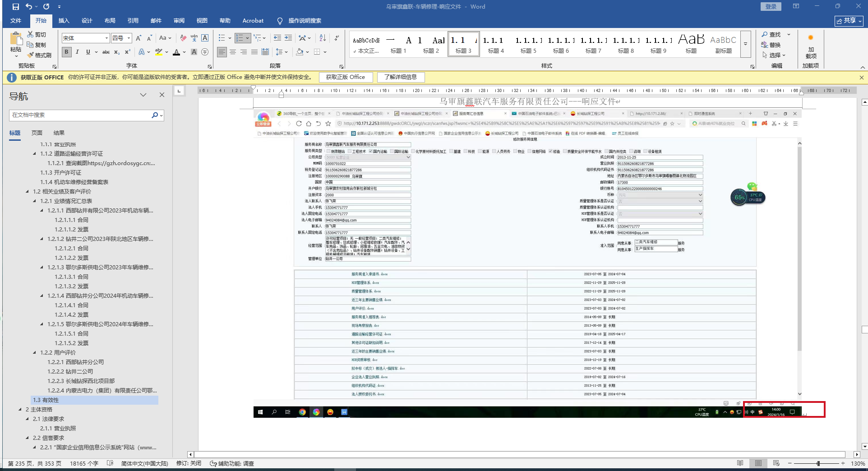Switch to the 页面 navigation tab

tap(37, 133)
